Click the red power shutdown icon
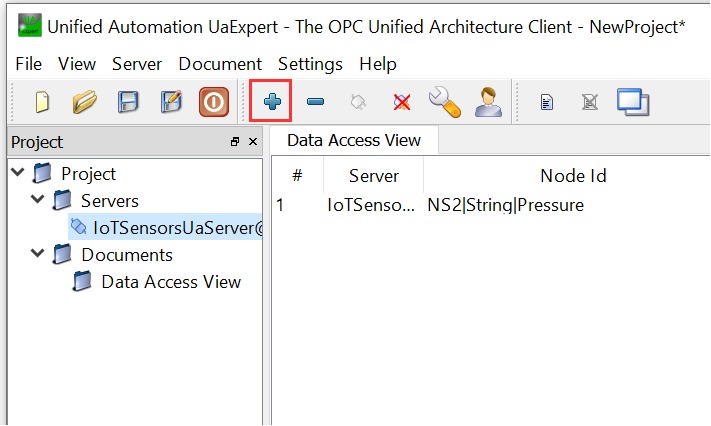This screenshot has width=711, height=426. coord(213,101)
